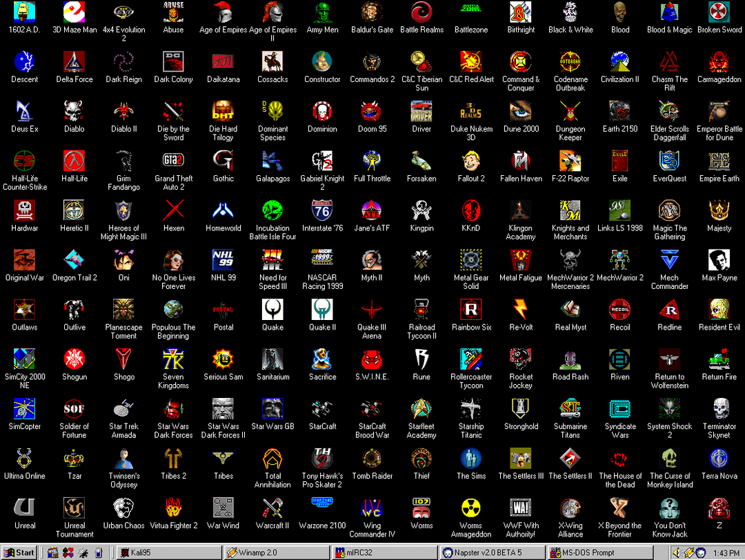Select The Sims icon
This screenshot has height=560, width=745.
471,458
